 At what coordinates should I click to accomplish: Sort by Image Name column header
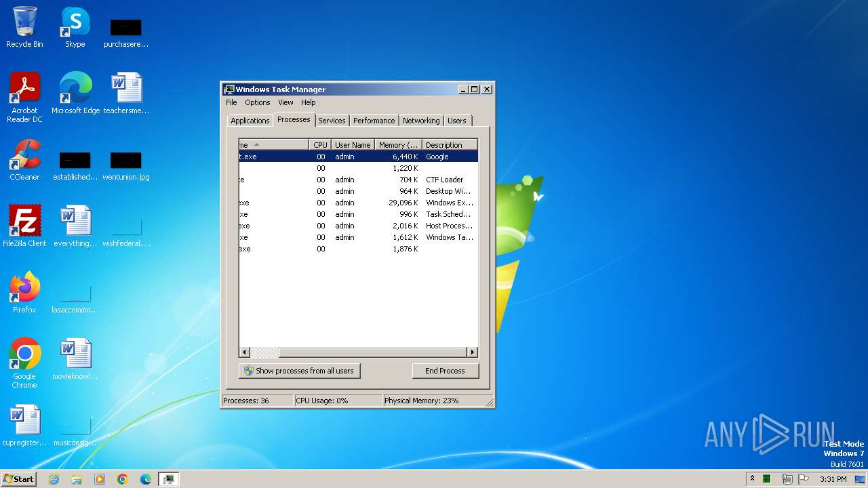click(x=274, y=144)
